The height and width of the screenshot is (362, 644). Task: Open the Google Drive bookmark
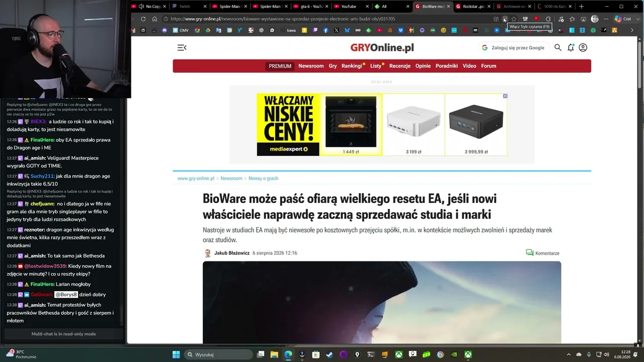(x=208, y=30)
